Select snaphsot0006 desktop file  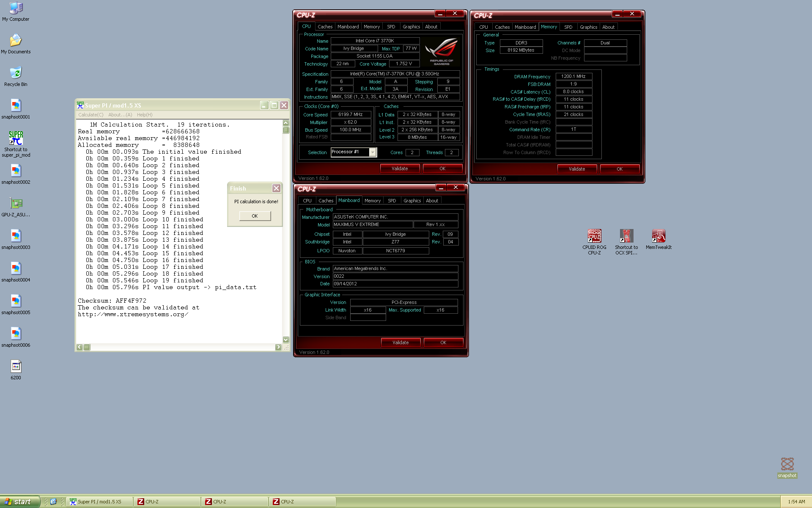[16, 337]
